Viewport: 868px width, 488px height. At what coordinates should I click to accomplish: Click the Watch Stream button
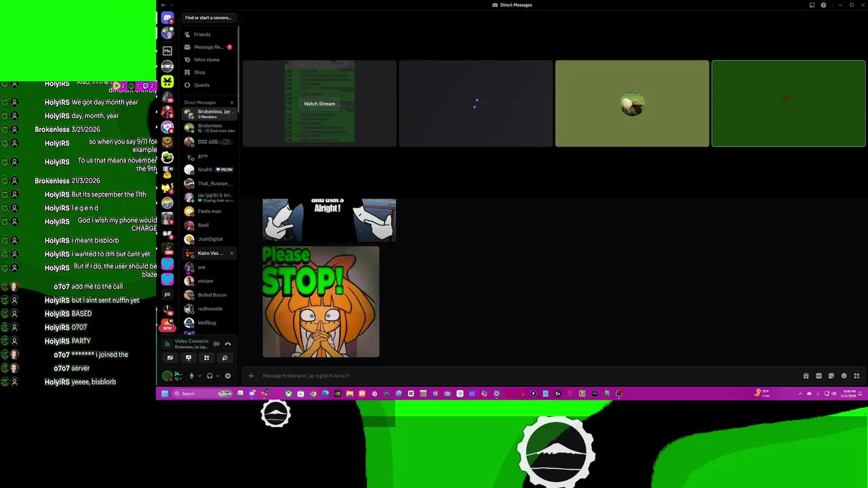click(x=319, y=104)
